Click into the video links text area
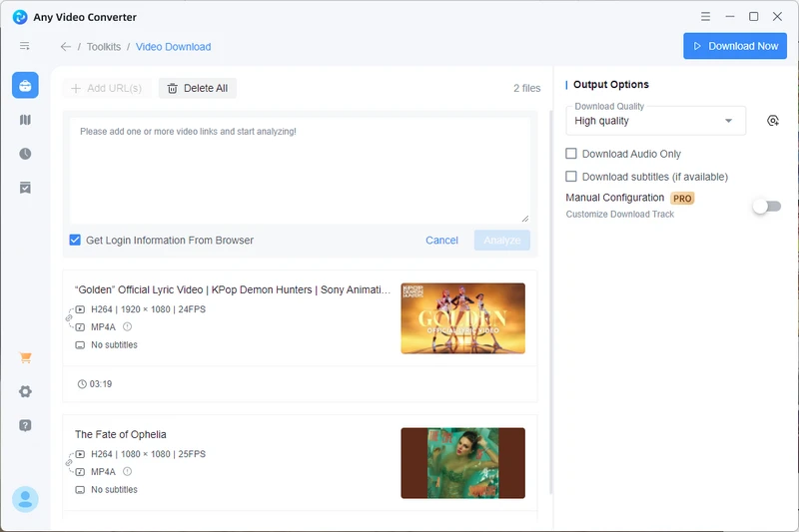 [300, 171]
